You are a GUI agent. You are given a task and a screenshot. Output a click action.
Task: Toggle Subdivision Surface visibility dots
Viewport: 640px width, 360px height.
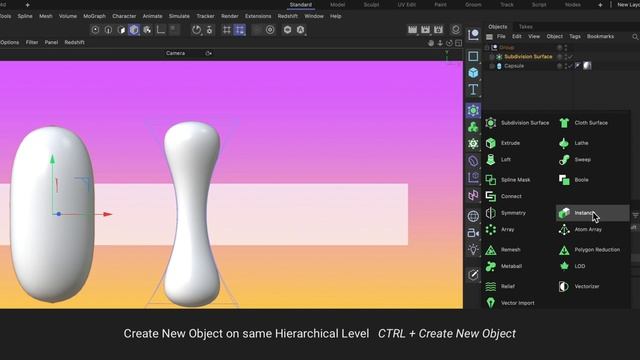point(565,57)
